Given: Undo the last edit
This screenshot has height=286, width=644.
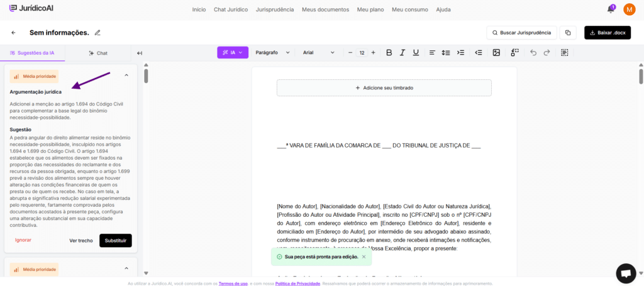Looking at the screenshot, I should pyautogui.click(x=533, y=53).
